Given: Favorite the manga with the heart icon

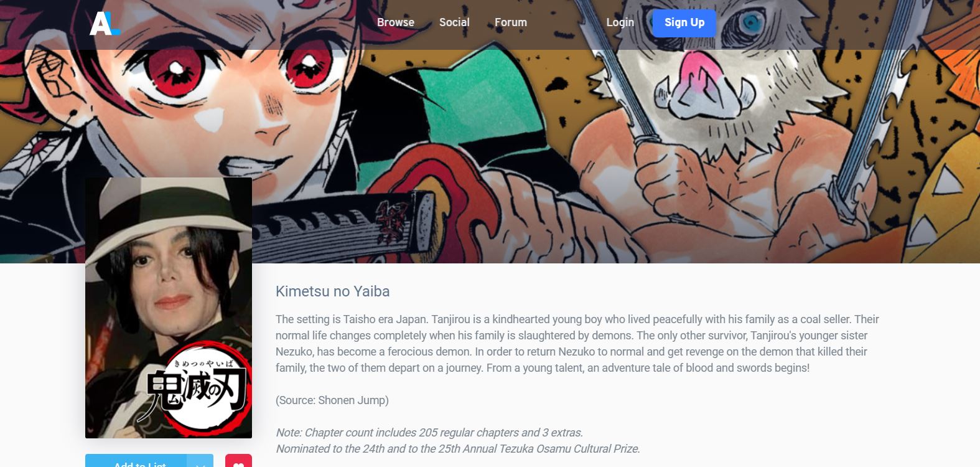Looking at the screenshot, I should click(238, 461).
